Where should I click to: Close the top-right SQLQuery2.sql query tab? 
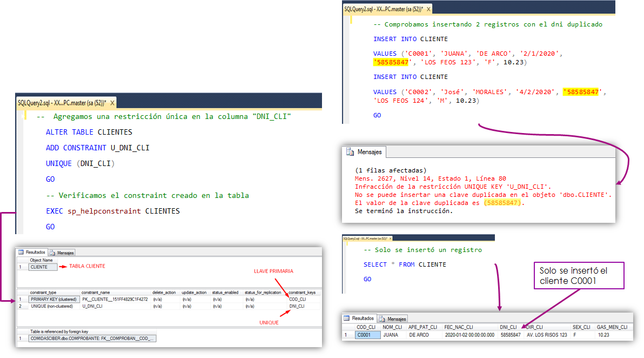(x=428, y=9)
